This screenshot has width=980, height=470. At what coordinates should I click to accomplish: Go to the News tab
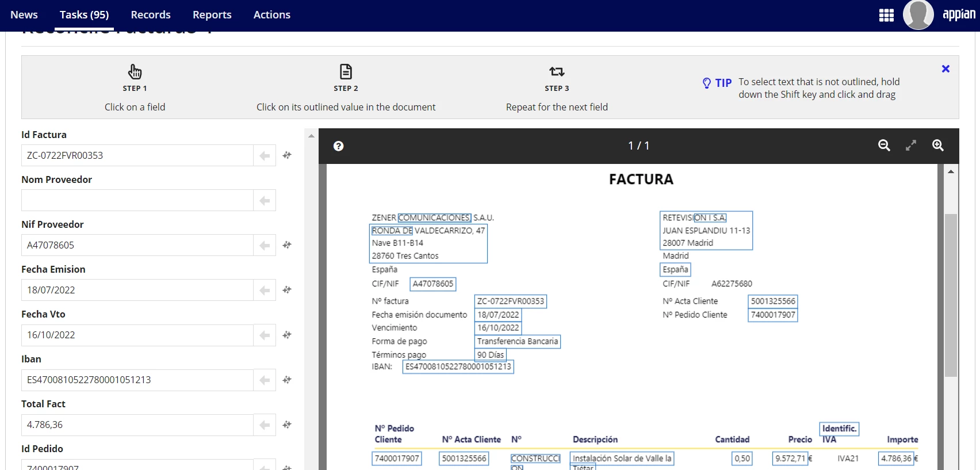[x=24, y=15]
